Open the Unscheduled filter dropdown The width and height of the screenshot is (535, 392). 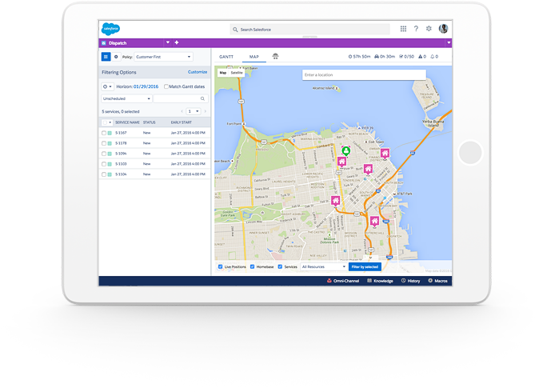click(x=126, y=98)
